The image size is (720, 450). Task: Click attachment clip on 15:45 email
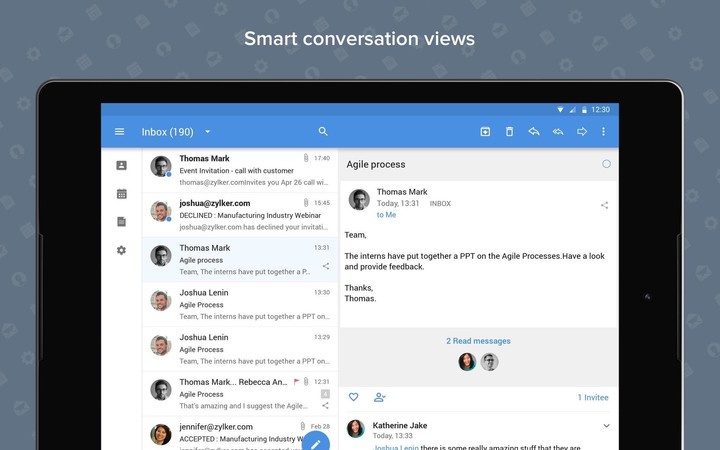(x=306, y=202)
